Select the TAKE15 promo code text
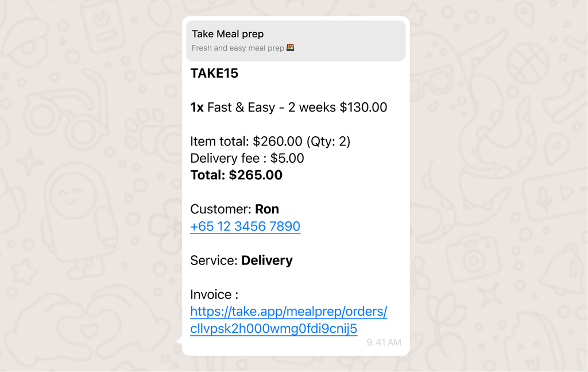 coord(214,73)
